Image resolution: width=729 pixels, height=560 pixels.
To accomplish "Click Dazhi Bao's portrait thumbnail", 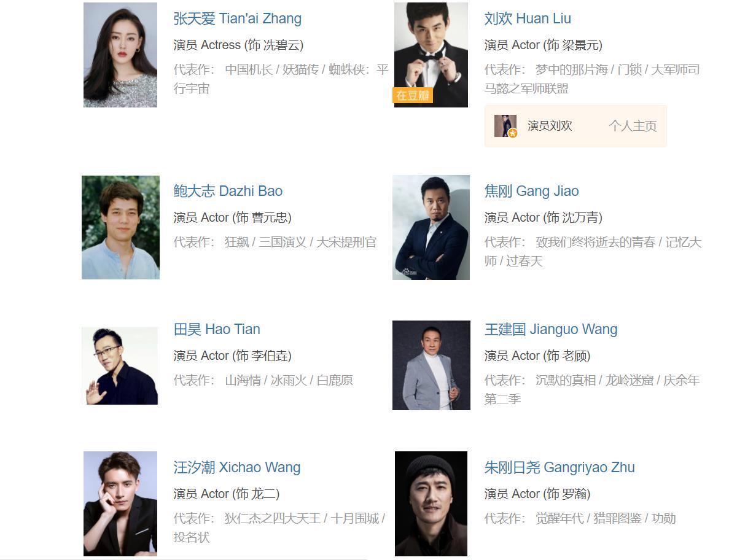I will click(x=120, y=227).
